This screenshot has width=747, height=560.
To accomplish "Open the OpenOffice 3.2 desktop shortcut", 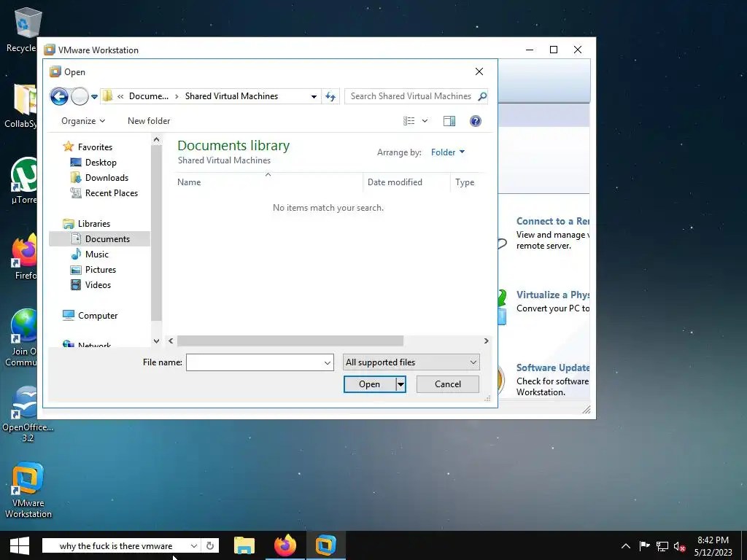I will [28, 414].
